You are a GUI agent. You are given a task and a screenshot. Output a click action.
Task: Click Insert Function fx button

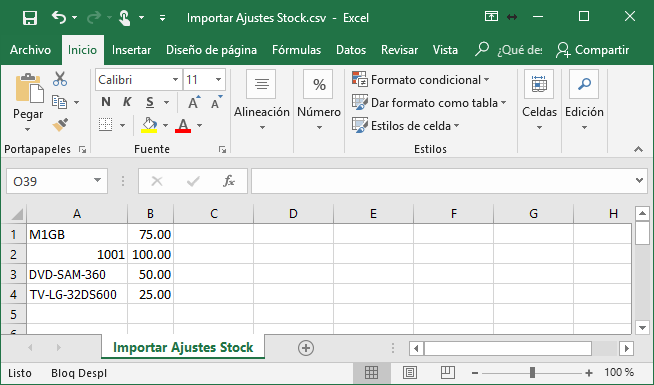click(x=229, y=181)
